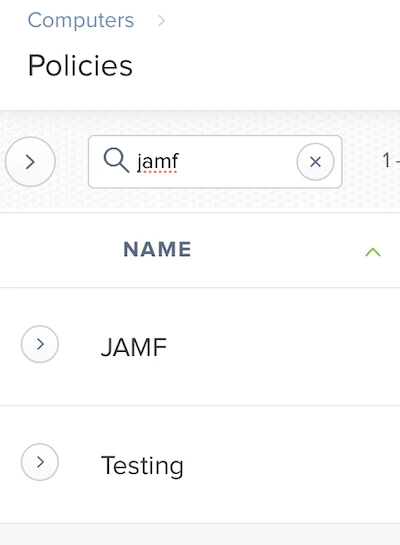The width and height of the screenshot is (400, 545).
Task: Click the magnifying glass search icon
Action: (x=116, y=160)
